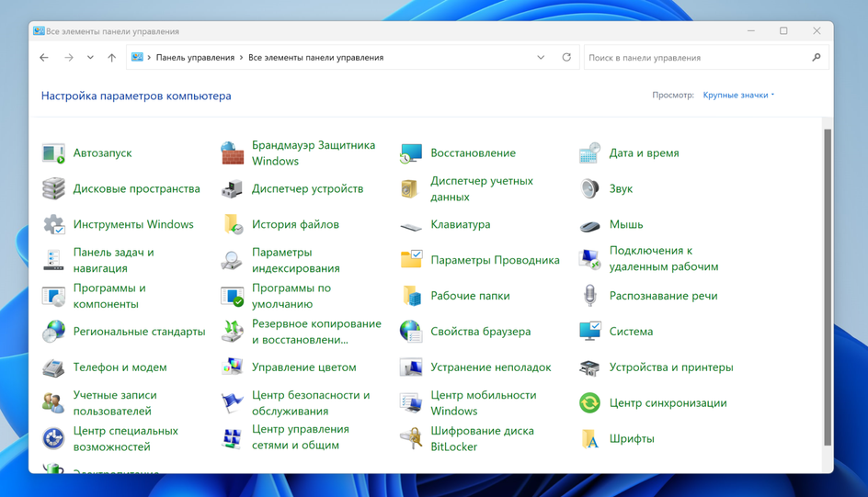Open Центр синхронизации green icon
The image size is (868, 497).
(589, 402)
